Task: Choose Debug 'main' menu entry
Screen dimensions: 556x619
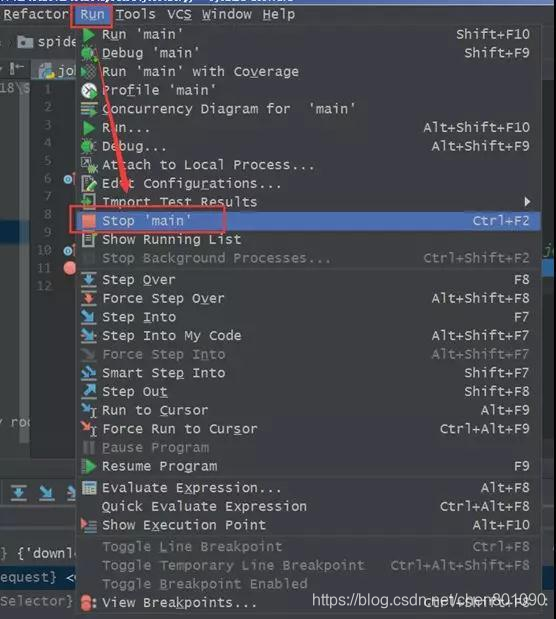Action: [x=308, y=53]
